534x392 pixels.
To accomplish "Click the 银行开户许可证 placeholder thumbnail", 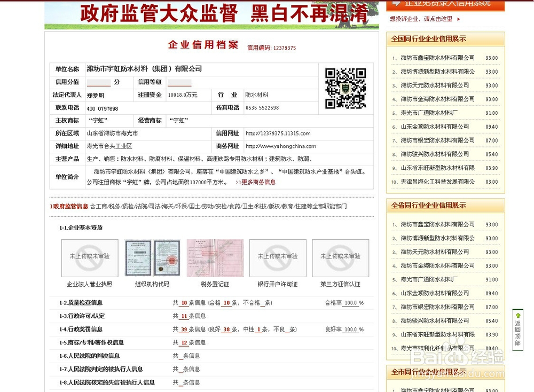I will tap(278, 258).
